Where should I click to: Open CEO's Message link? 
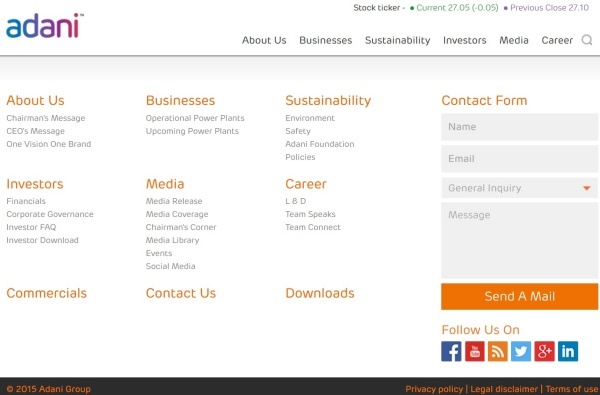(36, 131)
